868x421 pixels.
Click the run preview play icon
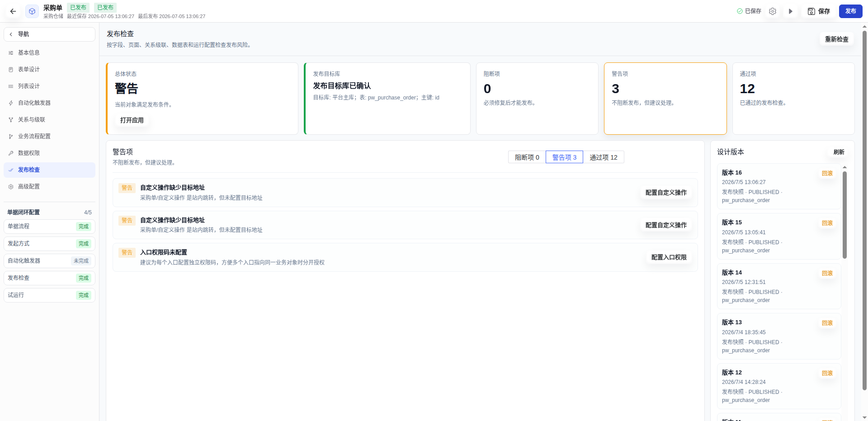tap(791, 11)
